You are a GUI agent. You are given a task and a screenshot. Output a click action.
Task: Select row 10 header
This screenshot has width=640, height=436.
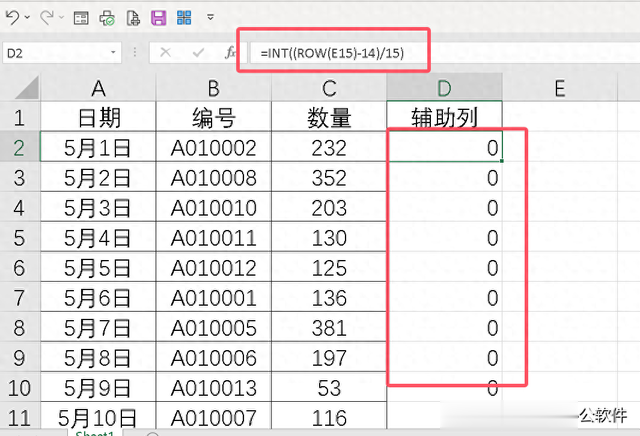point(20,387)
